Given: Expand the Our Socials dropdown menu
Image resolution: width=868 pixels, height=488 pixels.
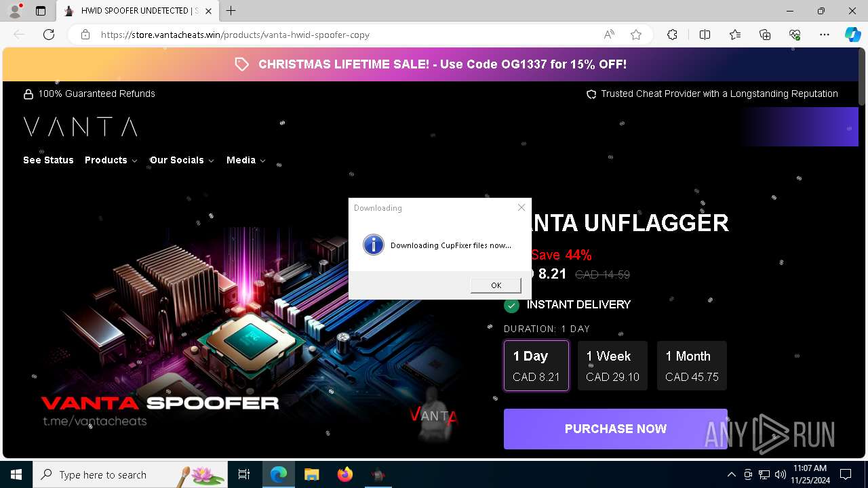Looking at the screenshot, I should (182, 160).
